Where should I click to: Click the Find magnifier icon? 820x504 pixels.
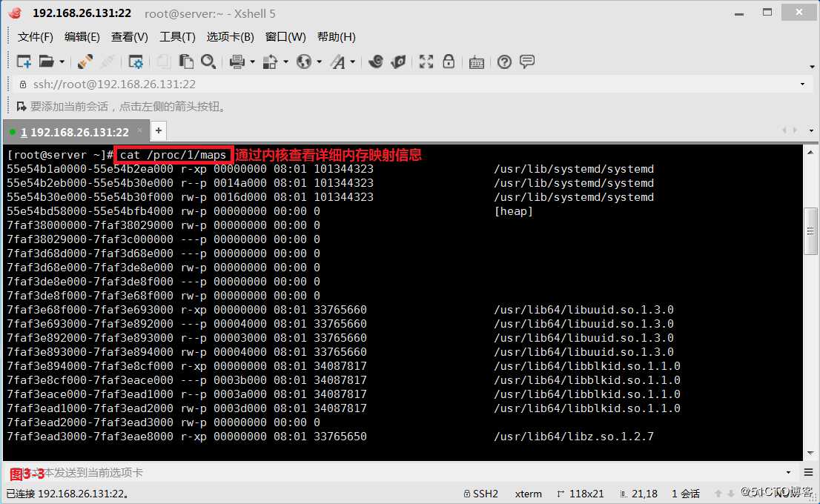tap(208, 62)
